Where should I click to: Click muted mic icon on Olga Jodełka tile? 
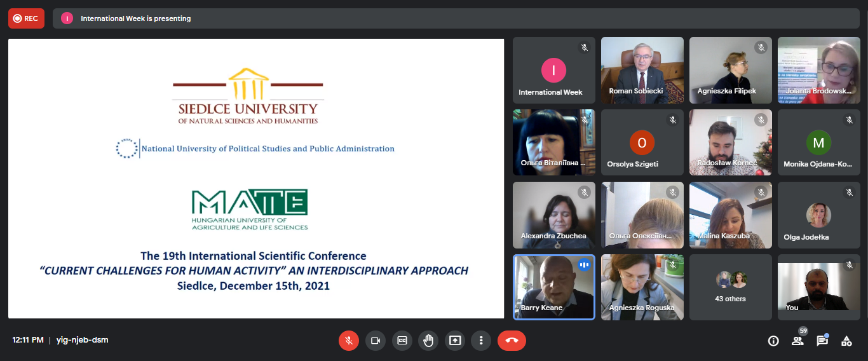pos(849,193)
